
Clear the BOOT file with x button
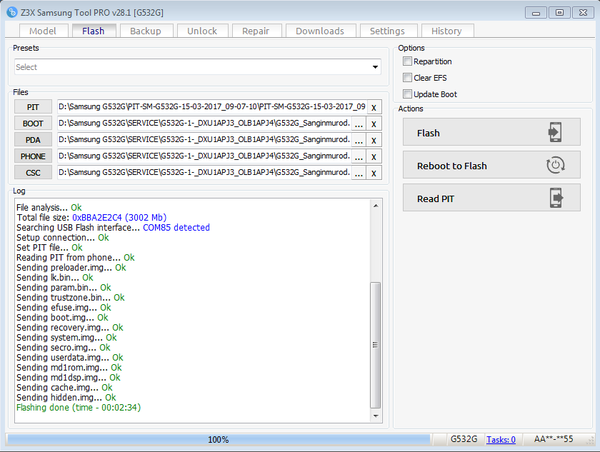374,123
